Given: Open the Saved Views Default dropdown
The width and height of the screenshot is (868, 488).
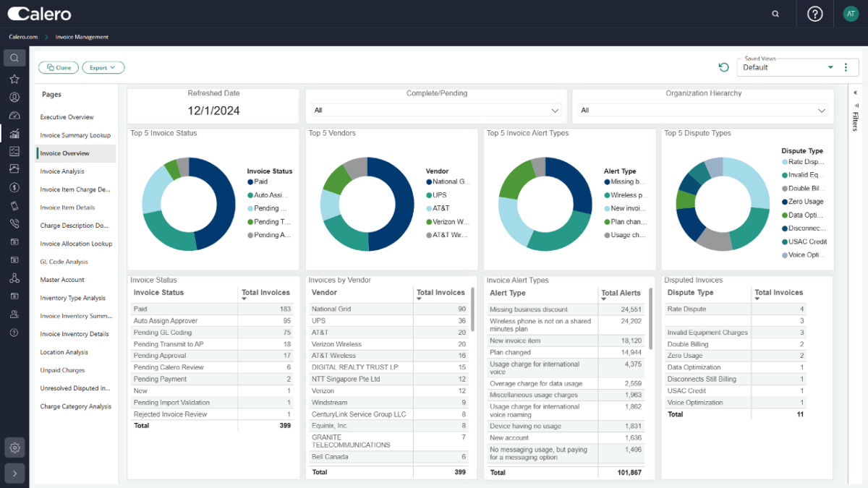Looking at the screenshot, I should point(788,67).
